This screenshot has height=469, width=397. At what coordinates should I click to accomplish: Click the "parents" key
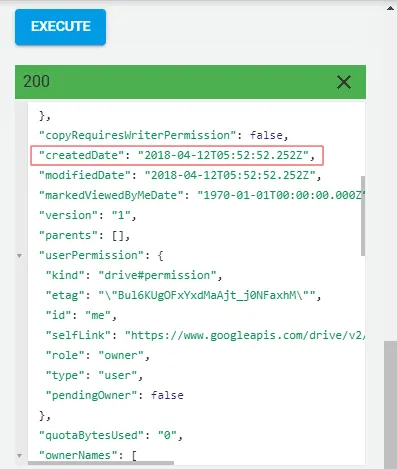68,235
